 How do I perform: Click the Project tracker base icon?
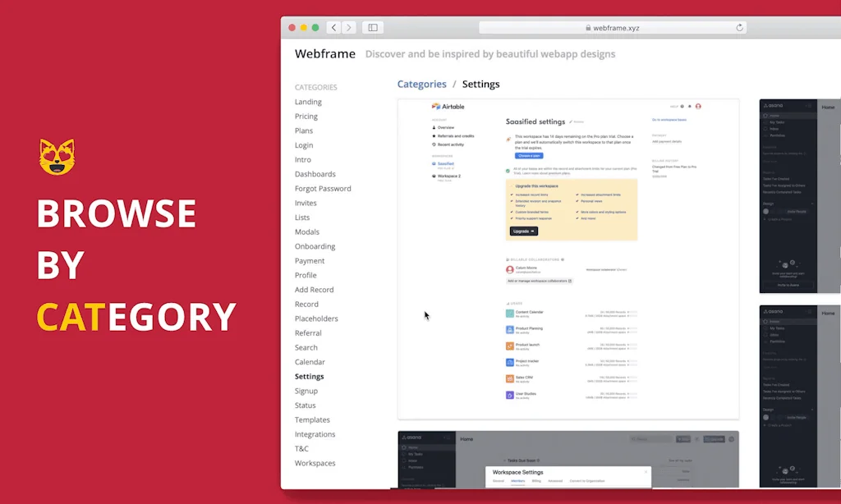509,363
